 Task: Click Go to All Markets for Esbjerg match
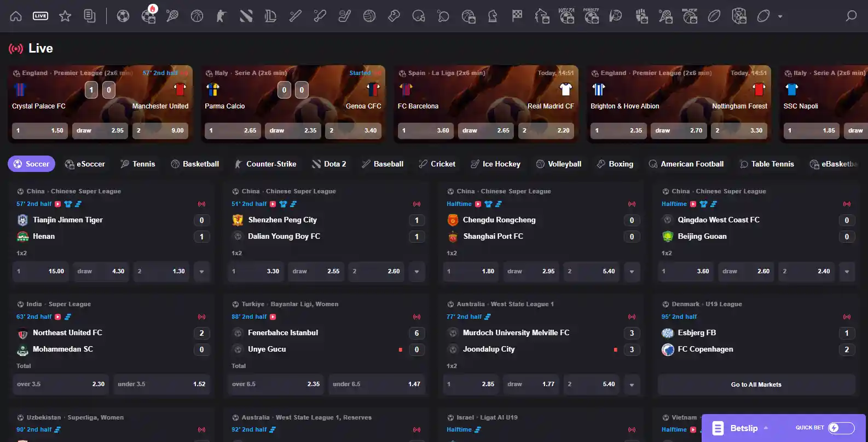coord(756,384)
